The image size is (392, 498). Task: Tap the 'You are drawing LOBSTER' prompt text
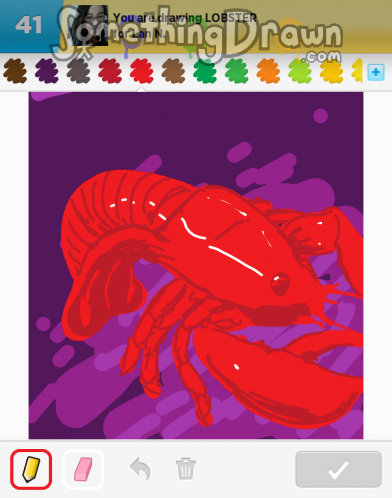(185, 18)
